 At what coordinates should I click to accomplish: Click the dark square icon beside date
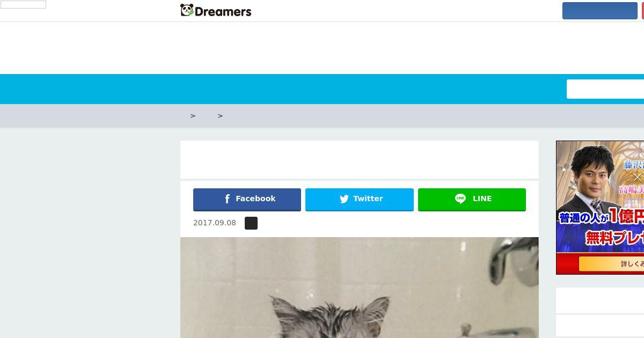(251, 223)
